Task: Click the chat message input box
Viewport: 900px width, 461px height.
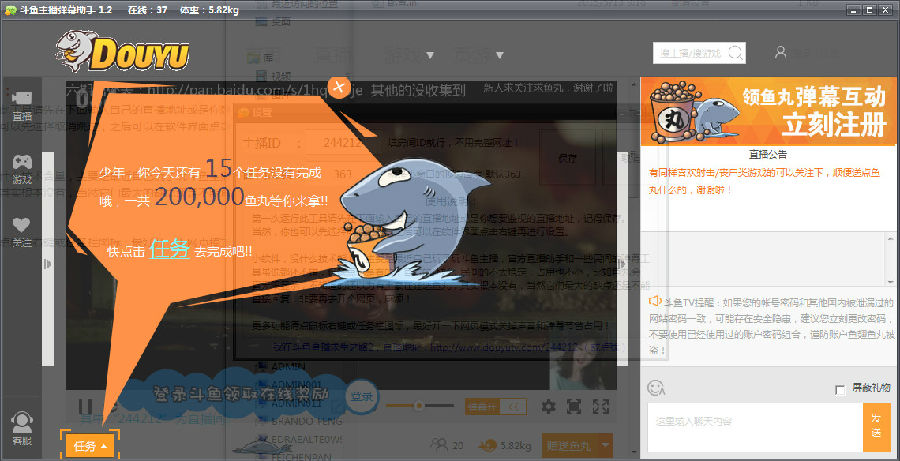Action: [755, 427]
